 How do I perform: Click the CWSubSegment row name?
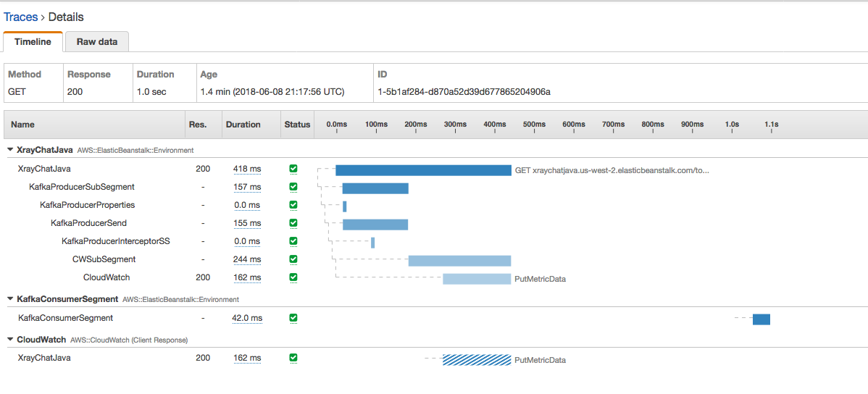pos(104,259)
